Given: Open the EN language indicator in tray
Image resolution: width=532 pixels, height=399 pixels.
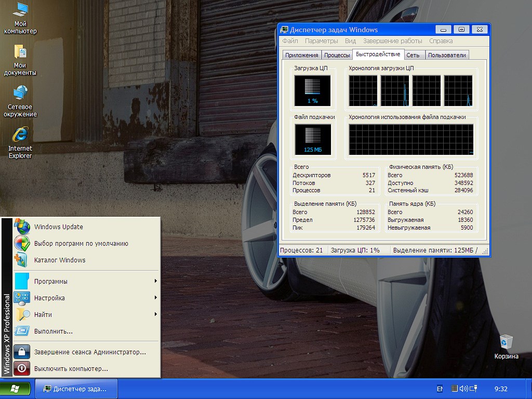Looking at the screenshot, I should click(x=440, y=389).
